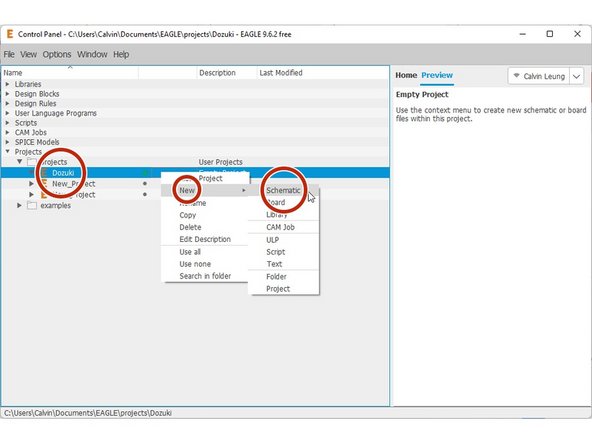Image resolution: width=592 pixels, height=444 pixels.
Task: Open the Window menu
Action: coord(92,54)
